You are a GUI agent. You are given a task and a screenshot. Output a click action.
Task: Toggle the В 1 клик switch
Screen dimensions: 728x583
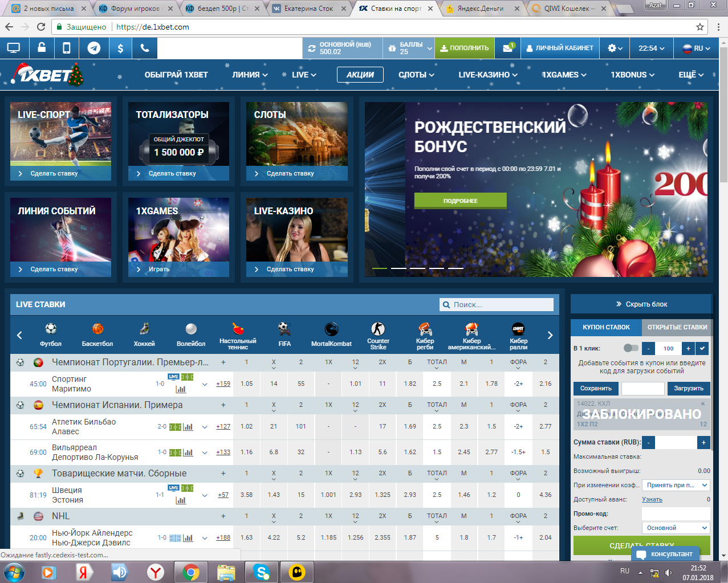coord(631,348)
